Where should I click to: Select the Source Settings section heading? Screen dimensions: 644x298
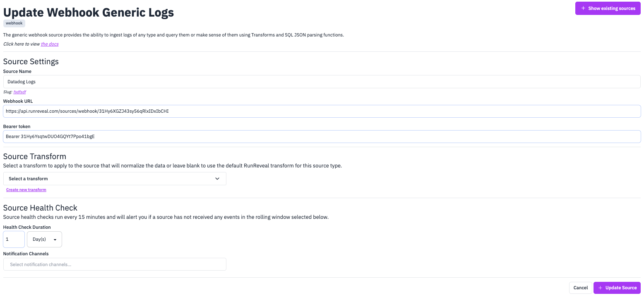31,61
